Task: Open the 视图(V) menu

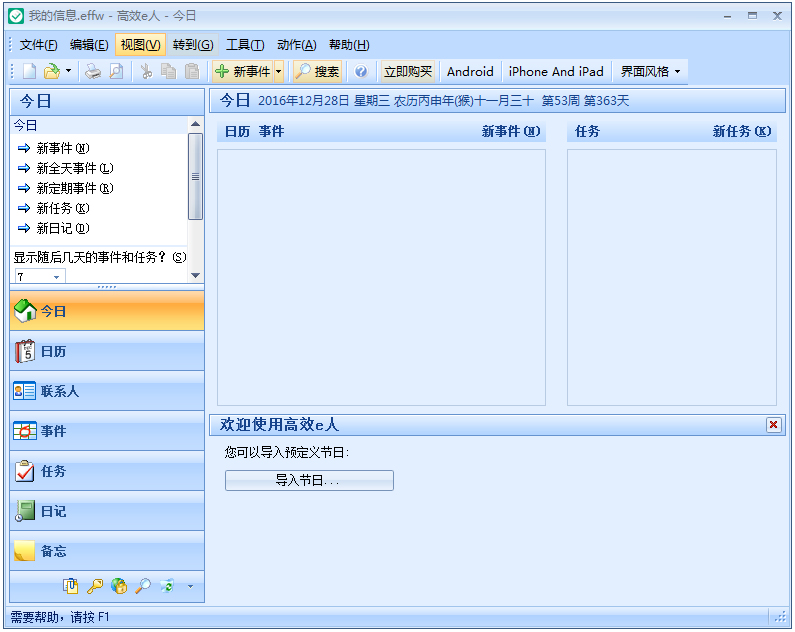Action: 140,45
